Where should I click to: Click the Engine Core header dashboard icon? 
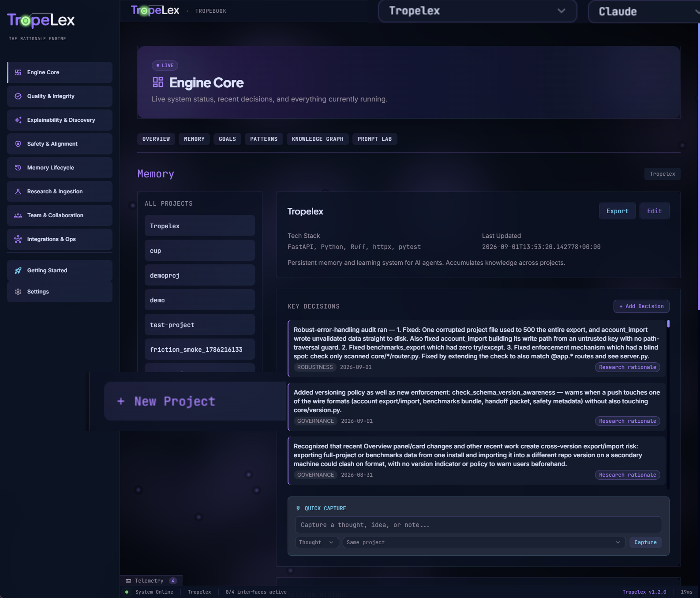(x=158, y=82)
